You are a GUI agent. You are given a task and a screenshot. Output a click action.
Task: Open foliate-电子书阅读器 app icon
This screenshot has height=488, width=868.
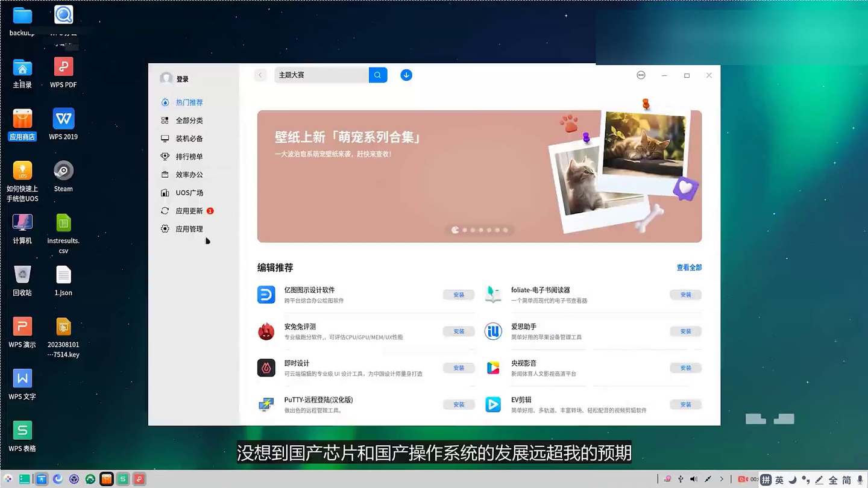pyautogui.click(x=493, y=295)
